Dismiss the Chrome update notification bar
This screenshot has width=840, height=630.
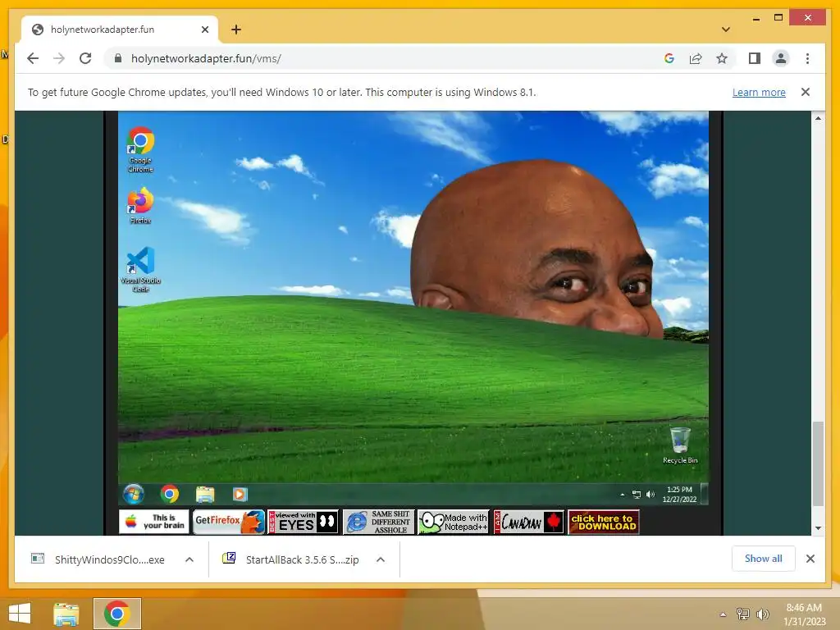pos(806,92)
